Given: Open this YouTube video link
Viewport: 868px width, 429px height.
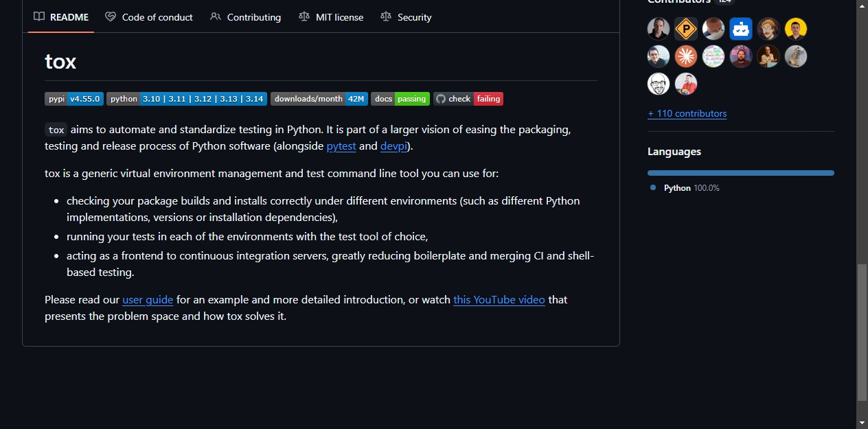Looking at the screenshot, I should pyautogui.click(x=499, y=300).
